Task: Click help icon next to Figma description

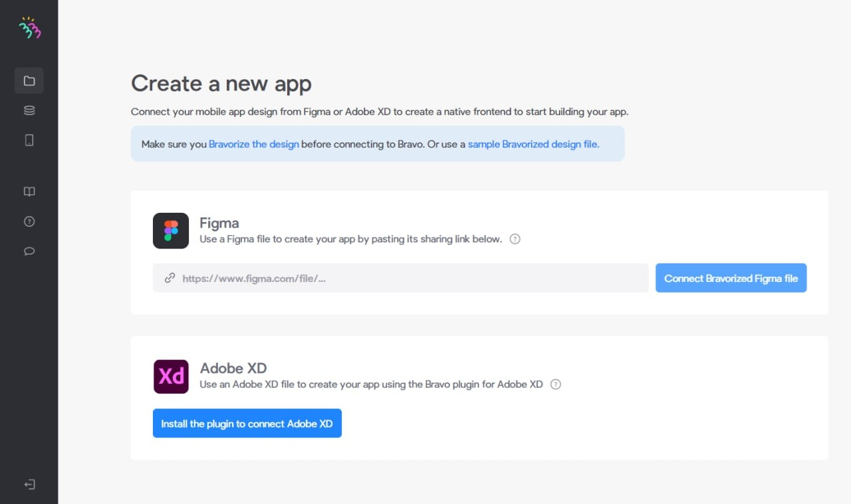Action: (515, 239)
